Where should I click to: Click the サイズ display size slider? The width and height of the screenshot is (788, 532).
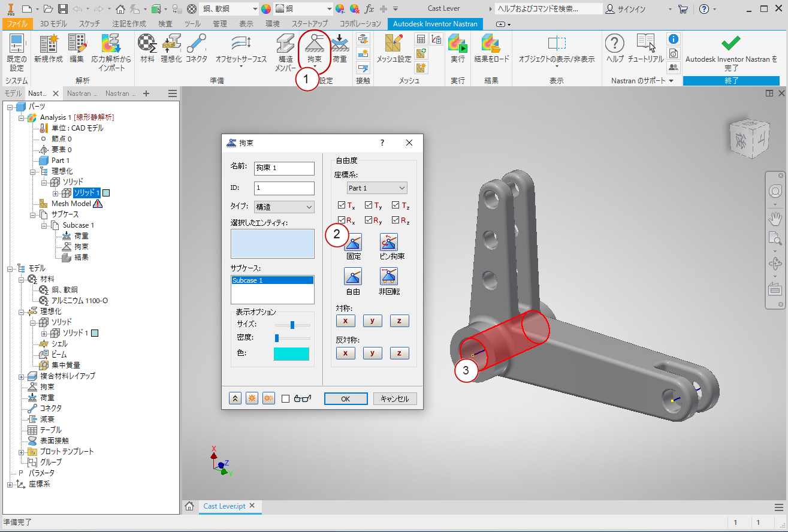pos(292,325)
